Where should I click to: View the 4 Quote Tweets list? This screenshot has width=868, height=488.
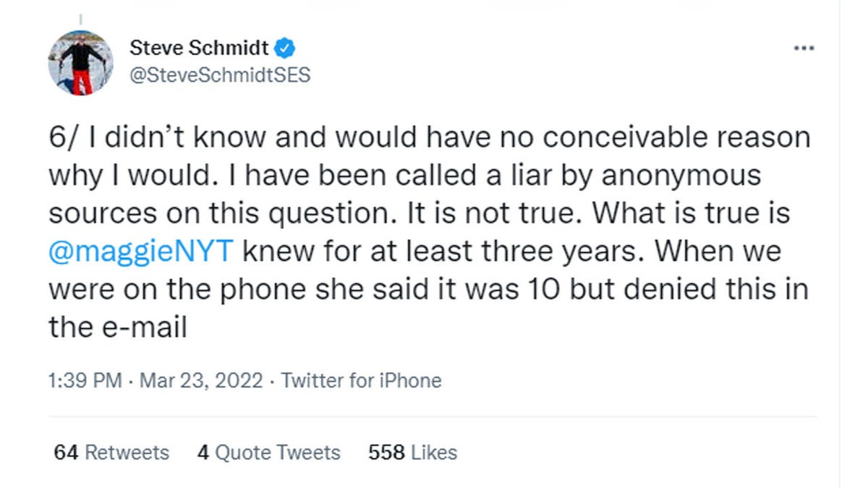[268, 453]
